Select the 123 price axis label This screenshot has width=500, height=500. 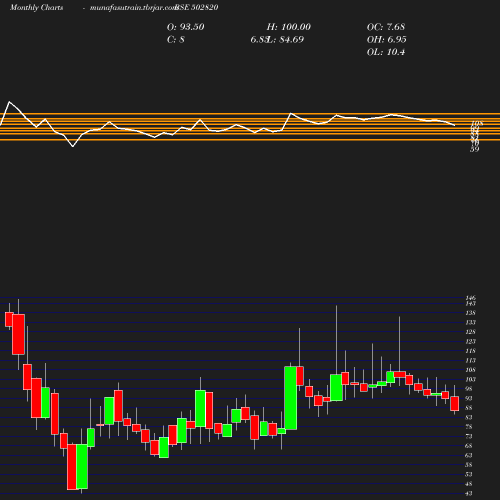[x=471, y=341]
